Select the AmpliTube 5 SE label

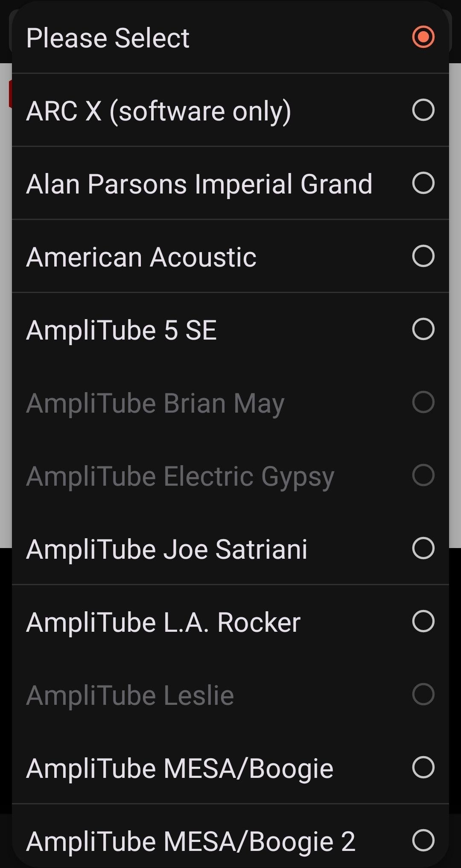(122, 330)
